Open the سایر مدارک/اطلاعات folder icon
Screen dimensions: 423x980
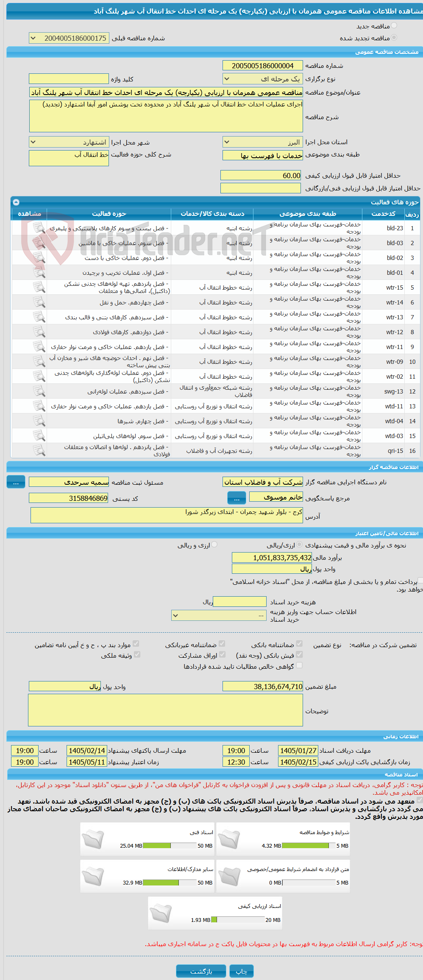93,876
